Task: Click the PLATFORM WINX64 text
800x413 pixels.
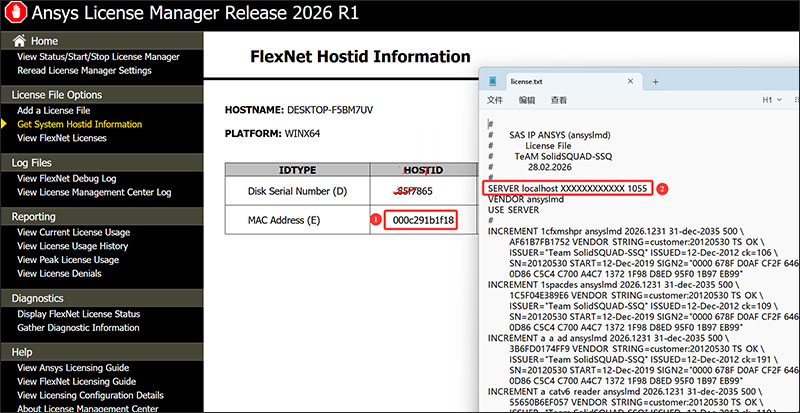Action: pos(272,134)
